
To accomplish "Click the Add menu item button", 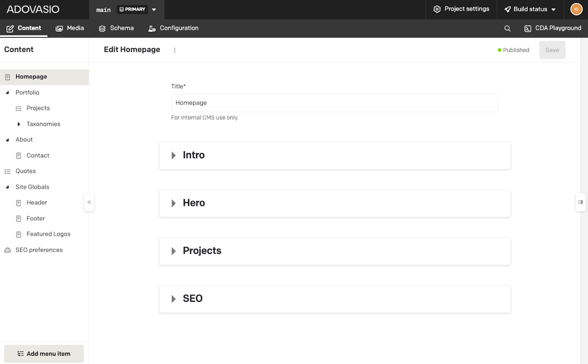I will (x=44, y=353).
